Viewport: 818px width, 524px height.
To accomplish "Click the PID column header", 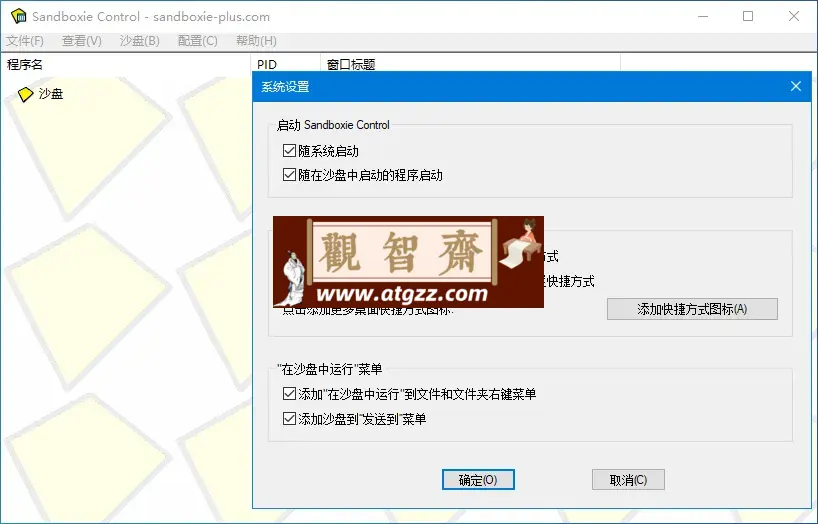I will coord(285,64).
